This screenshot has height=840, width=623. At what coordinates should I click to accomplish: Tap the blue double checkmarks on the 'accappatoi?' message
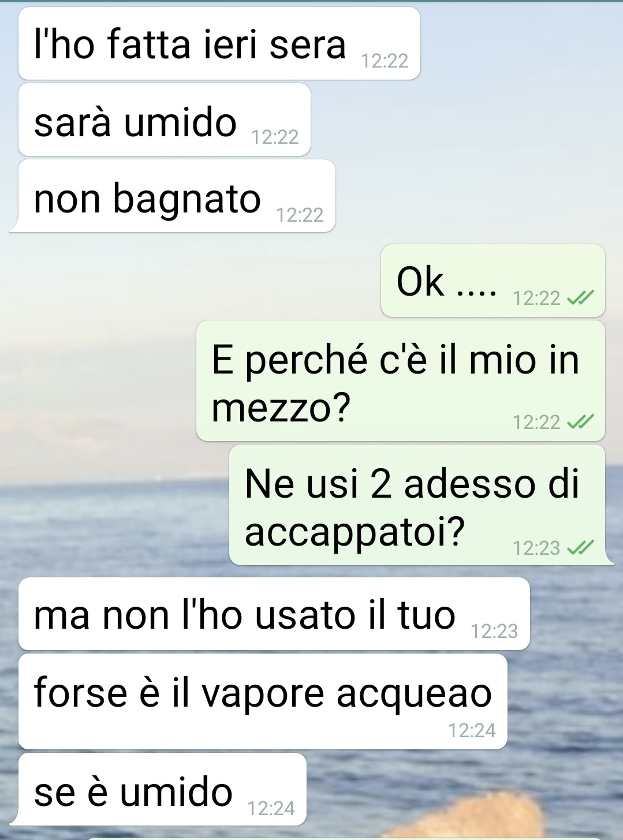580,548
